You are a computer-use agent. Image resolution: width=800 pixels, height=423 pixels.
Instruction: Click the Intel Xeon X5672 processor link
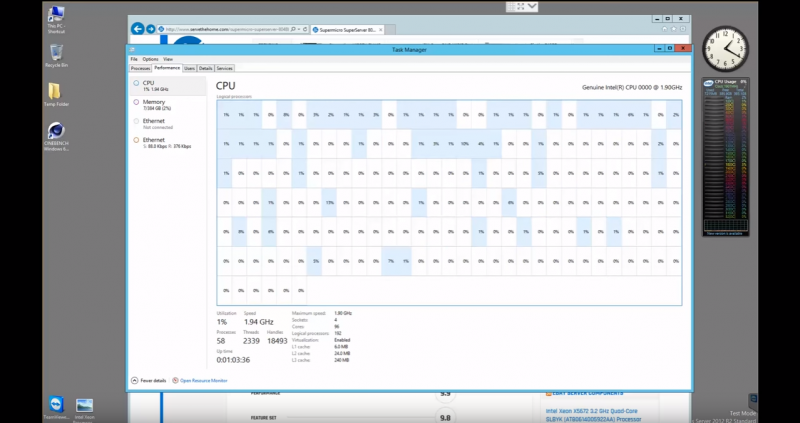tap(591, 414)
